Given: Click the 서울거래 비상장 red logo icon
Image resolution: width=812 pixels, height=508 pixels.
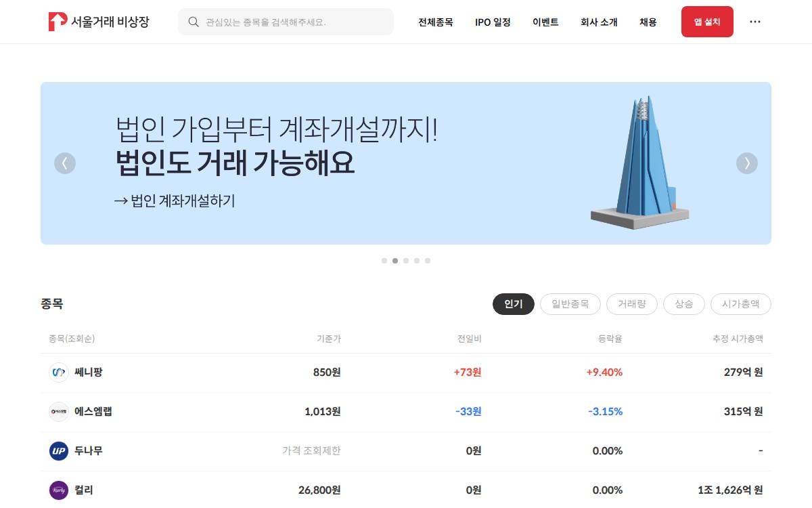Looking at the screenshot, I should (x=58, y=22).
